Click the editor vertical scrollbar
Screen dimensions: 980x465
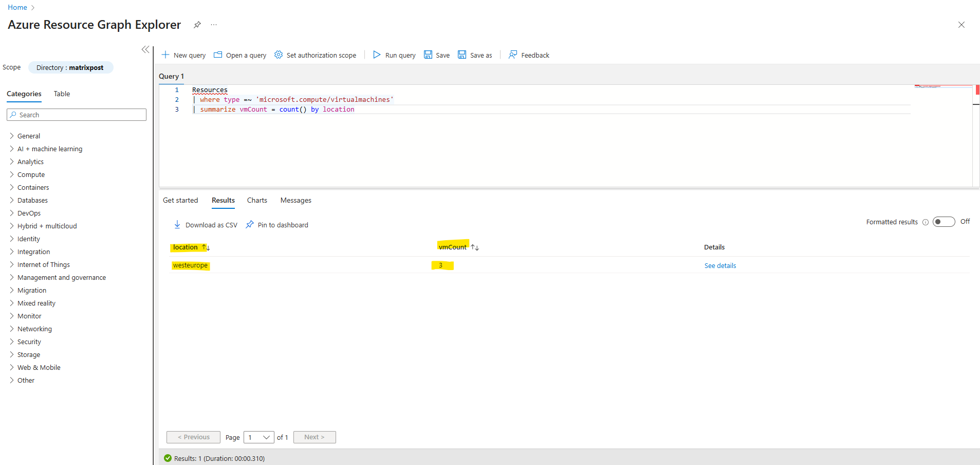(x=976, y=136)
